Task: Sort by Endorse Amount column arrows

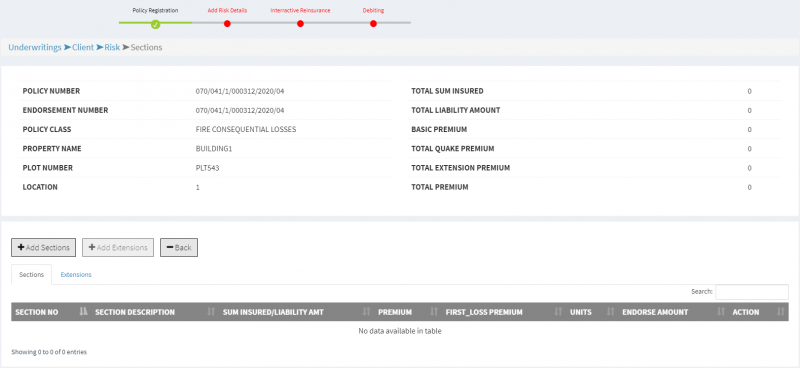Action: tap(720, 312)
